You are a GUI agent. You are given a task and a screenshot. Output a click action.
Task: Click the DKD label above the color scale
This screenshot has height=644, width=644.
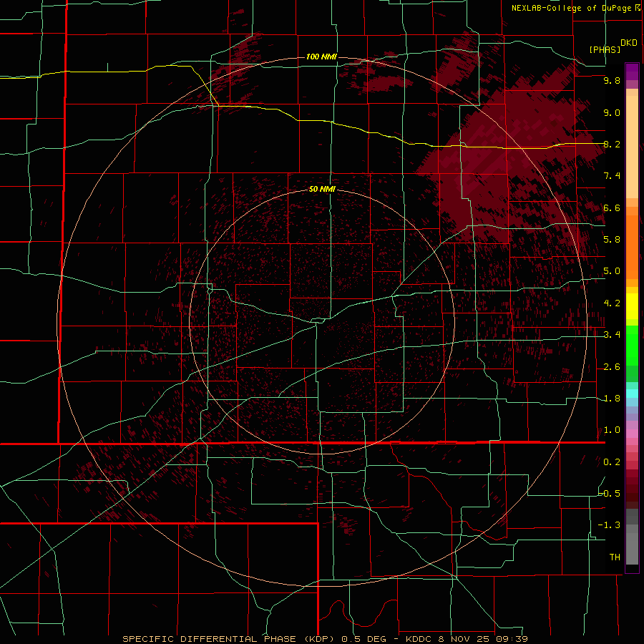coord(629,43)
